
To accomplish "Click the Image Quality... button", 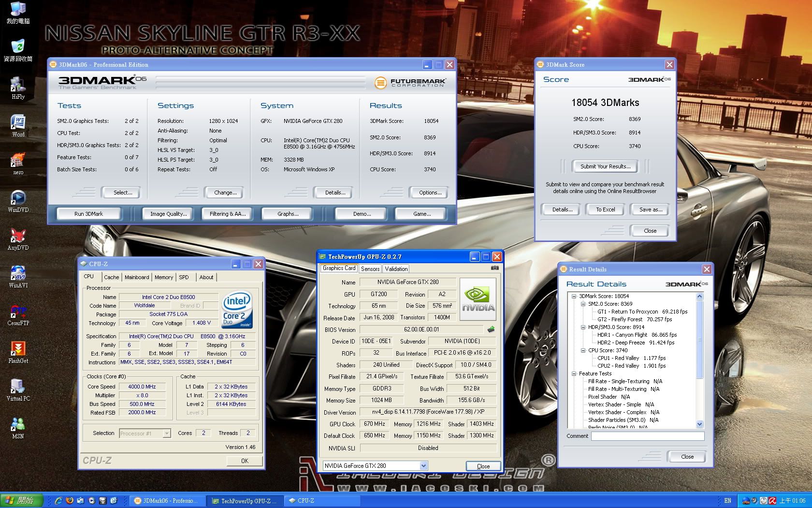I will pos(168,214).
